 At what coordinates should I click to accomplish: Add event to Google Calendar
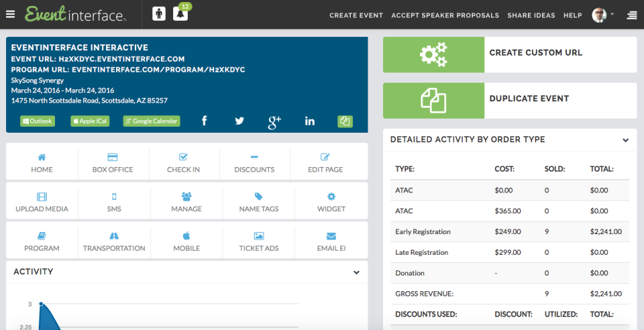pos(152,121)
